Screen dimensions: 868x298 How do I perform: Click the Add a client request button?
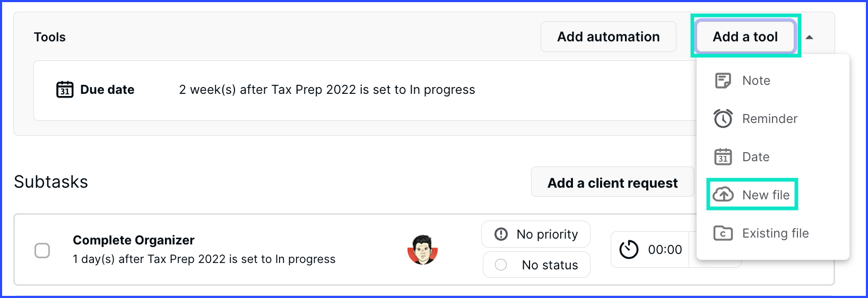pyautogui.click(x=613, y=182)
